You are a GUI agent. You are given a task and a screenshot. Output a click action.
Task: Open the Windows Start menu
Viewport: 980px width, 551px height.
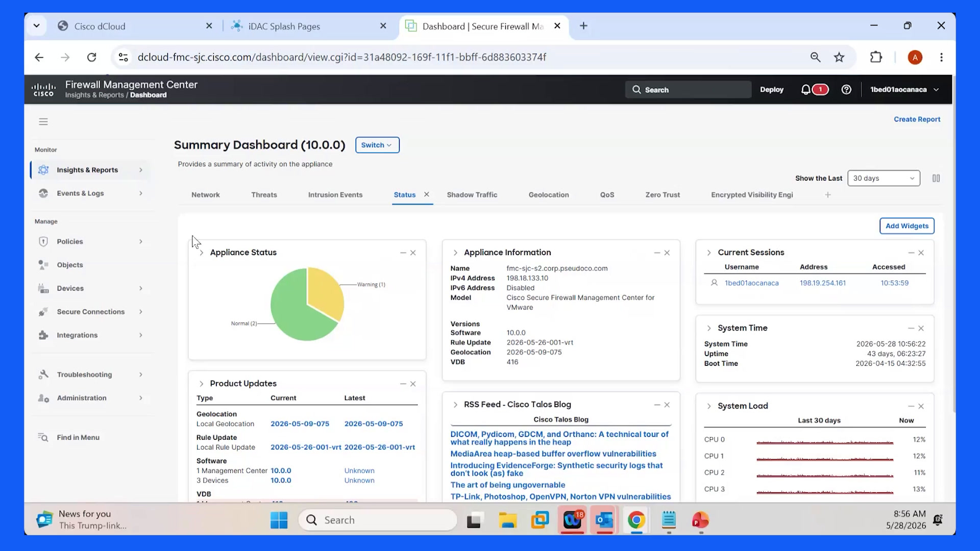(x=279, y=520)
